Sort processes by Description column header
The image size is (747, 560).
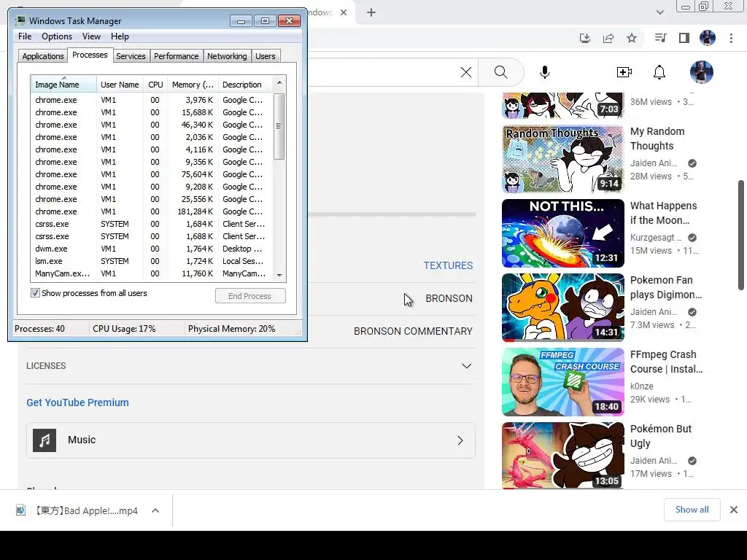pyautogui.click(x=245, y=85)
